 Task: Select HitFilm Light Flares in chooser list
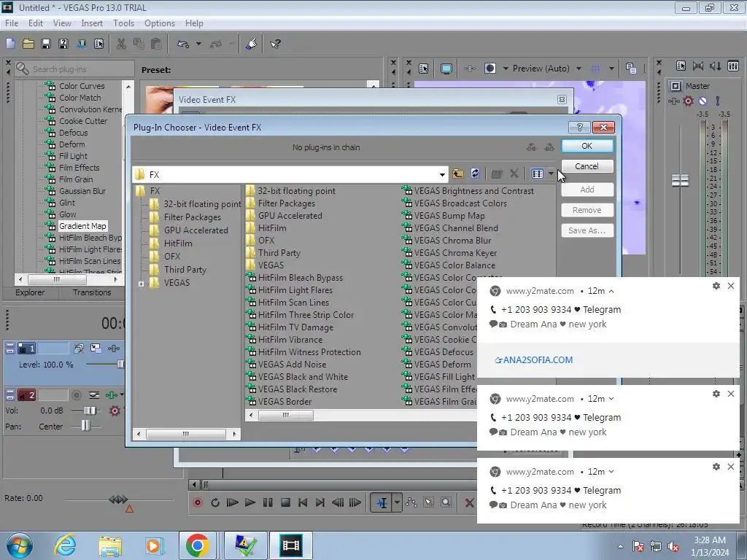pyautogui.click(x=295, y=290)
